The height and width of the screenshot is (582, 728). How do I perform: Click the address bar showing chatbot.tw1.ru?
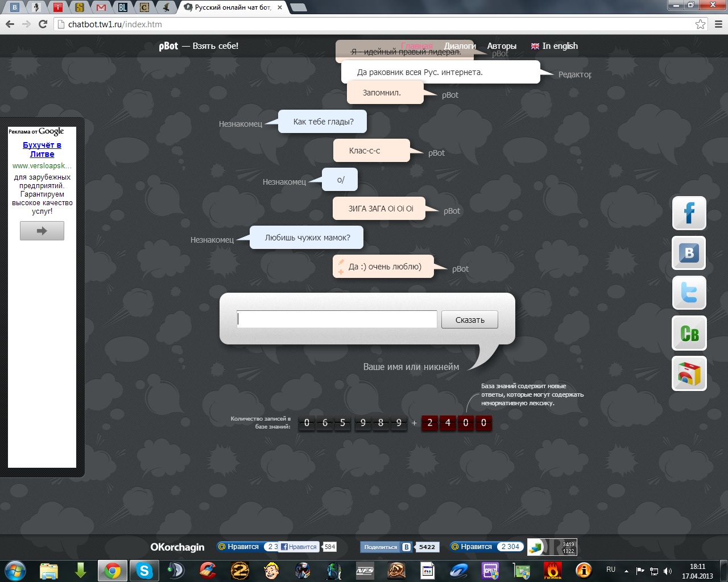click(375, 24)
